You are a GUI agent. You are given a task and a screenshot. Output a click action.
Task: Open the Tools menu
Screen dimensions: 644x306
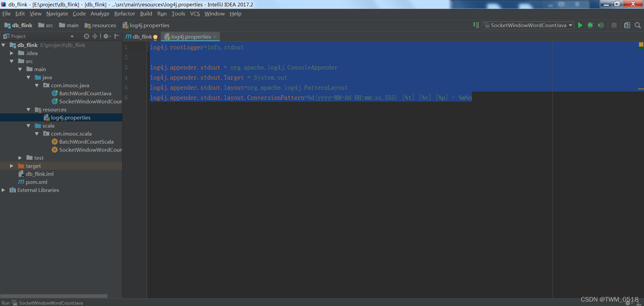[178, 14]
